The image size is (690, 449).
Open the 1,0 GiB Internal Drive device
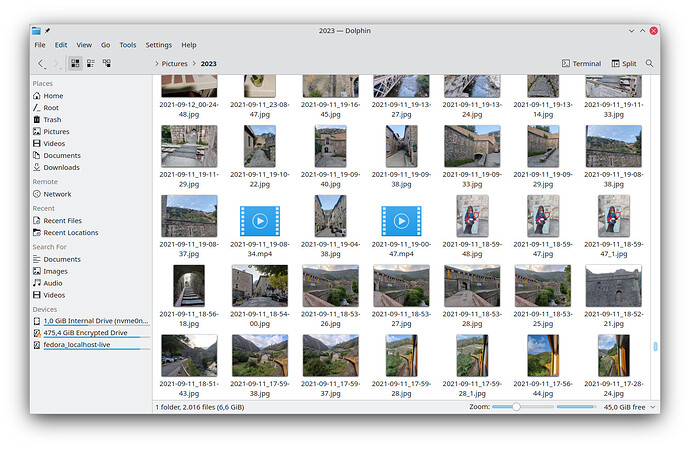point(91,321)
